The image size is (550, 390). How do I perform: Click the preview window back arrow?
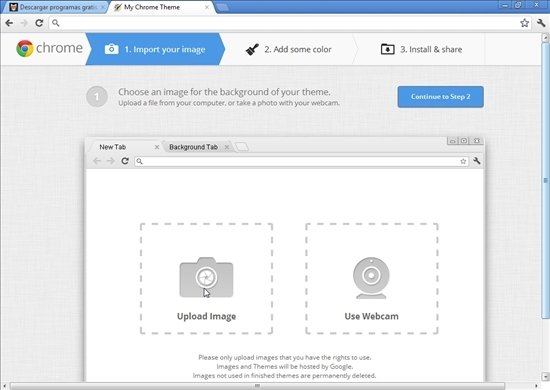(x=97, y=161)
